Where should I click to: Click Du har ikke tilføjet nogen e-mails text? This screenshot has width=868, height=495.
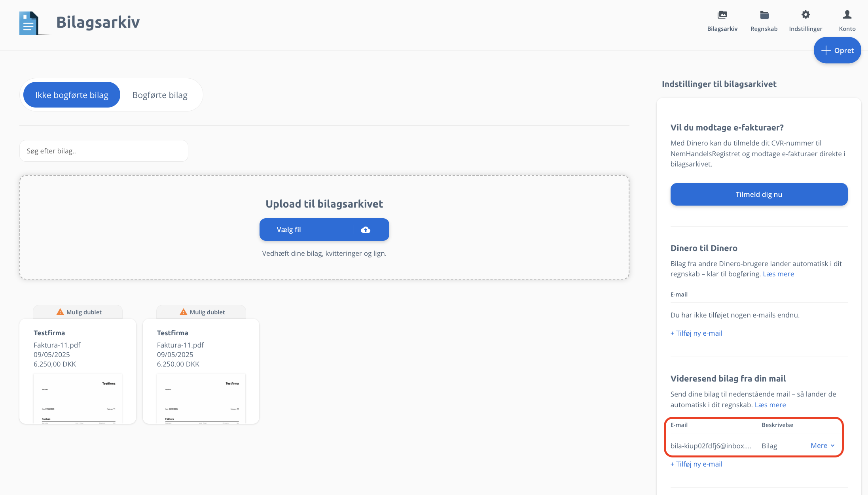[x=735, y=315]
